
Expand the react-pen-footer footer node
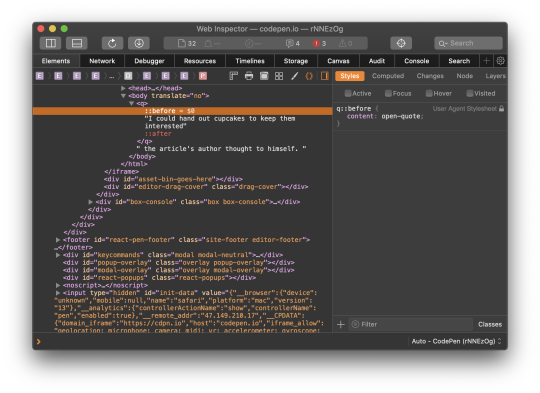(58, 240)
